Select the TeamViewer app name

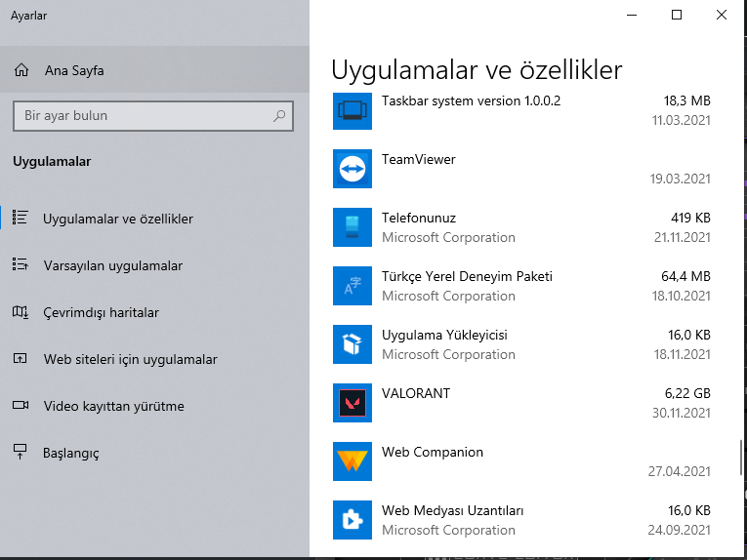[x=418, y=159]
